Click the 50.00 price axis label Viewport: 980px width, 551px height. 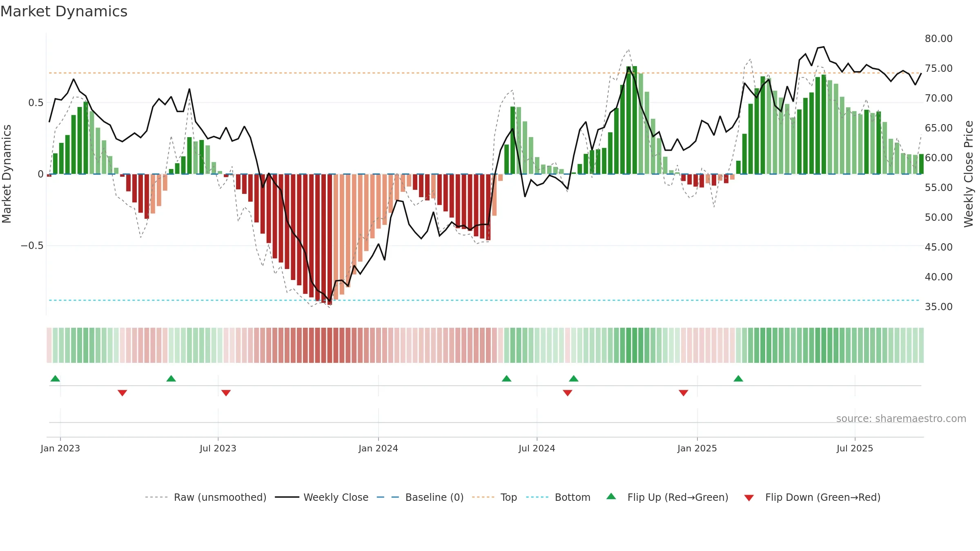pyautogui.click(x=939, y=218)
